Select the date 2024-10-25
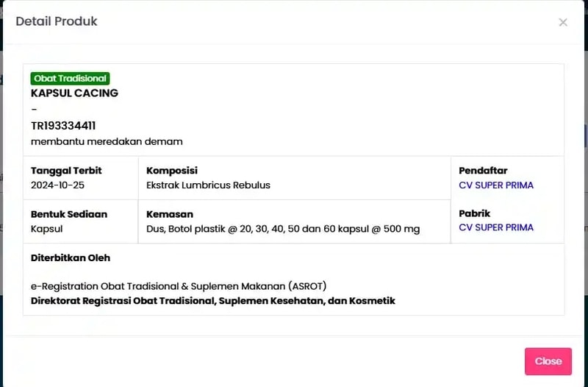The image size is (588, 387). [57, 185]
